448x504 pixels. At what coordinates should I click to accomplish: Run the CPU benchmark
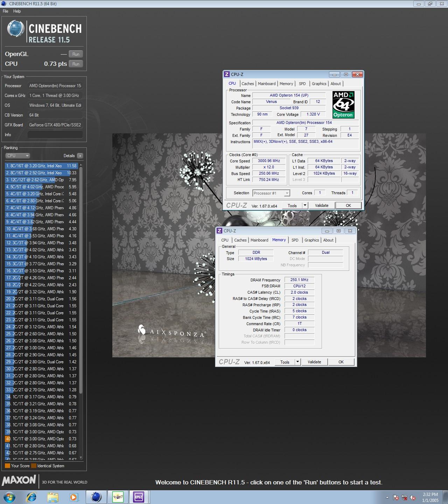coord(76,64)
